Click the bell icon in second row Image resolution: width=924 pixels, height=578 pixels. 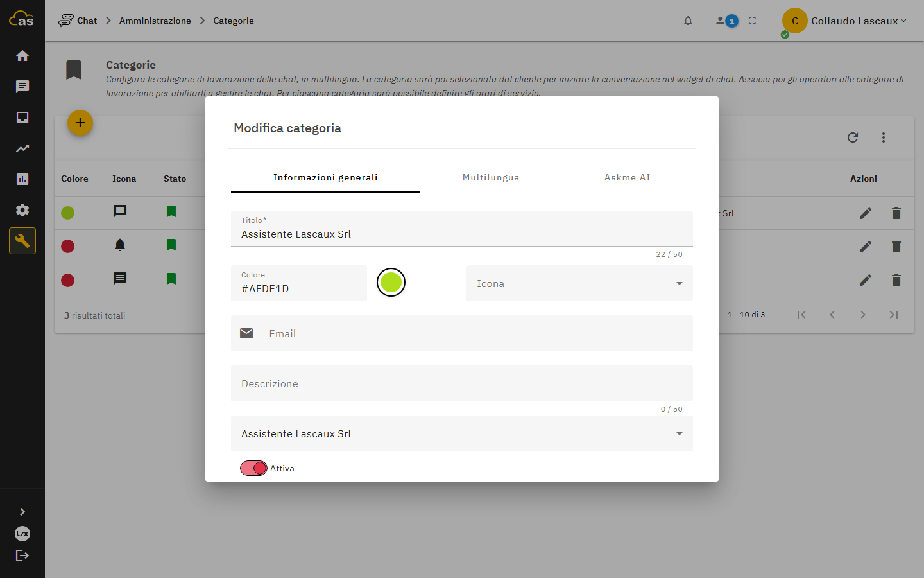(x=120, y=245)
